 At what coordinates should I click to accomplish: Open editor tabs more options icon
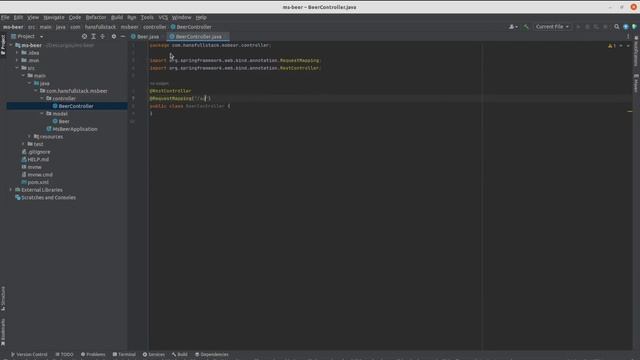(x=628, y=36)
